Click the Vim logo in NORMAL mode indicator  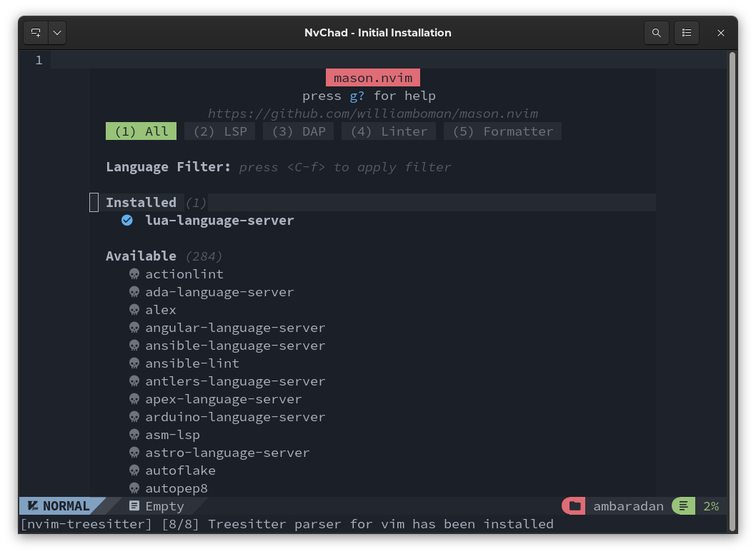pos(32,506)
